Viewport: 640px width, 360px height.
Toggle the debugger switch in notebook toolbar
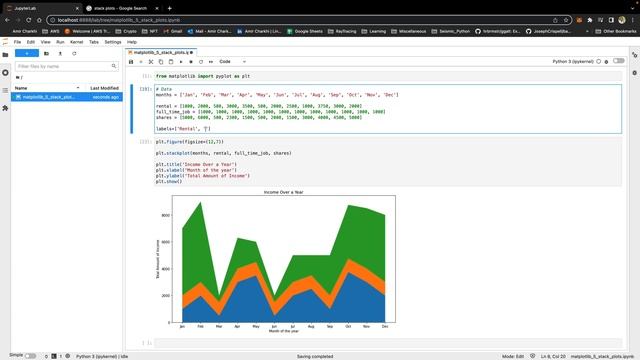619,61
